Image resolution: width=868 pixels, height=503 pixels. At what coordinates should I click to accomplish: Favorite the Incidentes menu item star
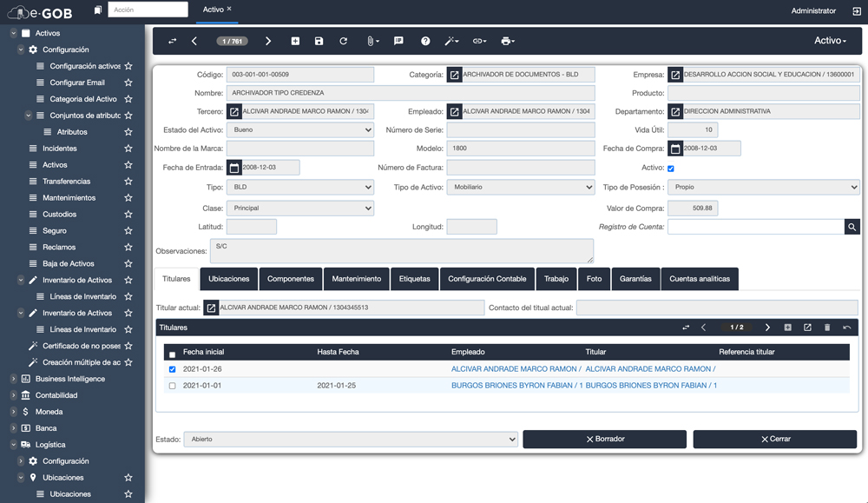[128, 149]
